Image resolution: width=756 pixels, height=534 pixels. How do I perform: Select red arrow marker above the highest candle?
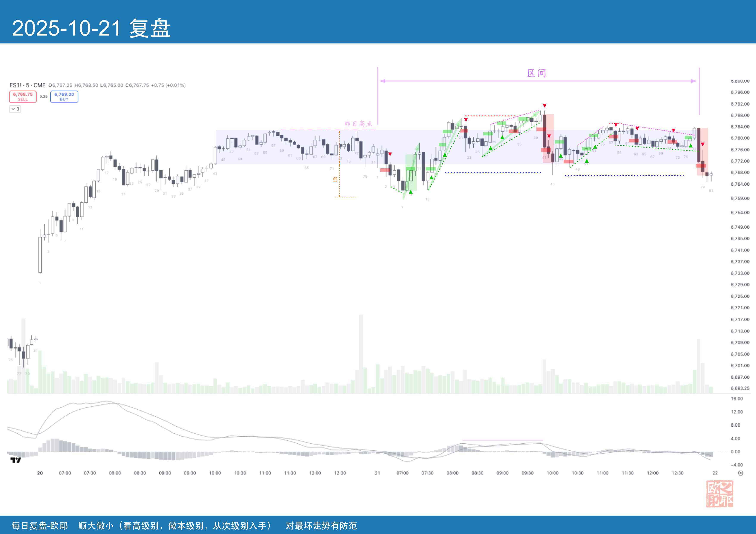[545, 106]
